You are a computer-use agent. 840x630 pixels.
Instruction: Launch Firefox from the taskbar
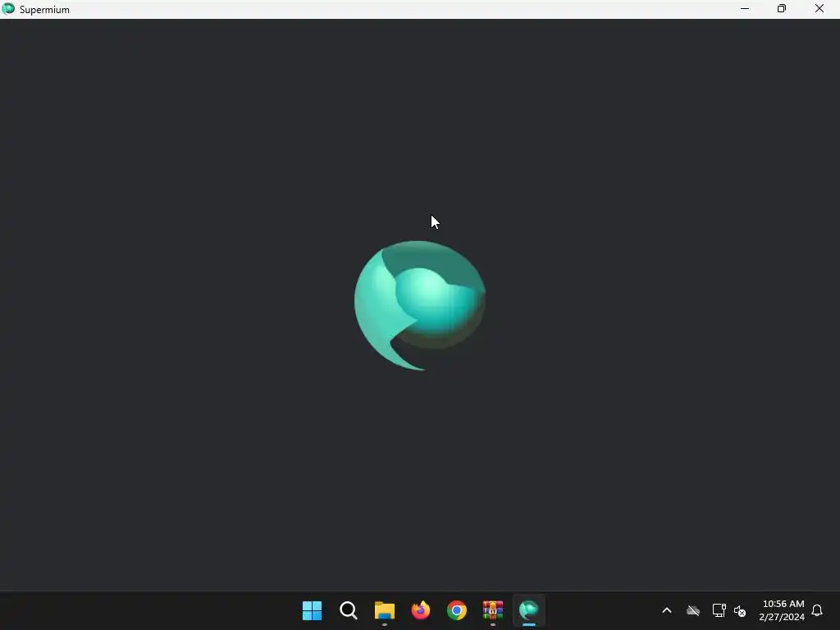tap(421, 610)
